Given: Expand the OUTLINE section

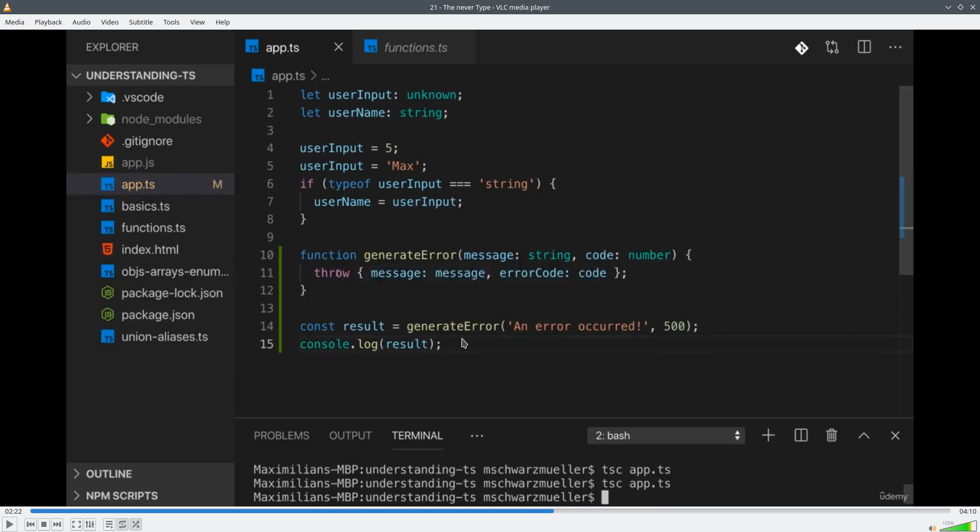Looking at the screenshot, I should point(151,474).
